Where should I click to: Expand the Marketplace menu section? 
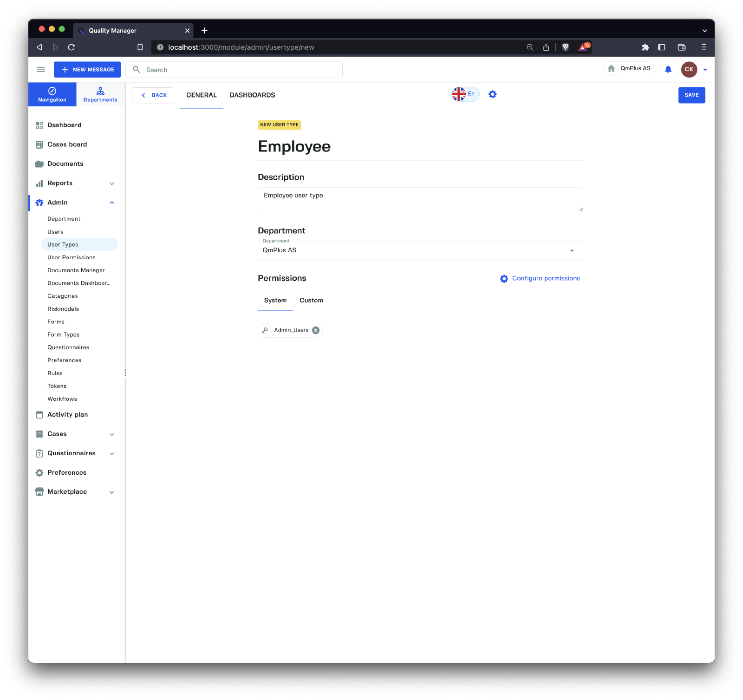click(x=111, y=492)
